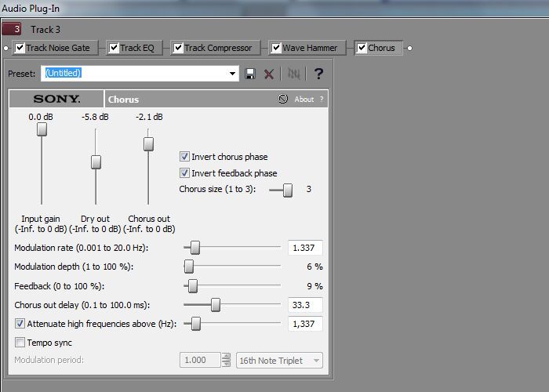Click the Modulation period stepper arrows

pos(226,360)
